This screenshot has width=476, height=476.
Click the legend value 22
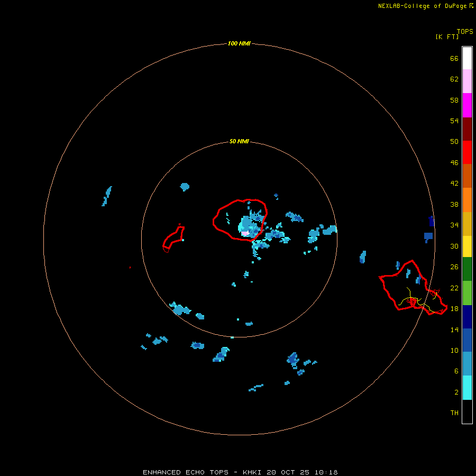point(454,288)
